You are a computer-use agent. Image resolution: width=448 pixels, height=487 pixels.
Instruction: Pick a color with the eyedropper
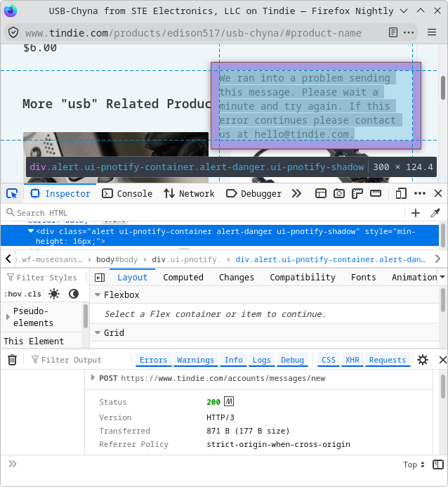(435, 213)
